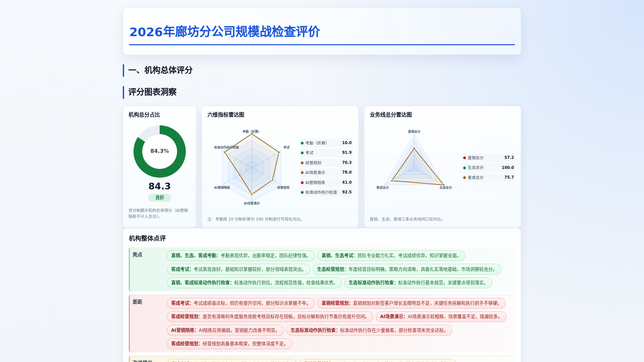Screen dimensions: 644x362
Task: Click the note 注：考勤按 10 分制折算
Action: [x=256, y=219]
